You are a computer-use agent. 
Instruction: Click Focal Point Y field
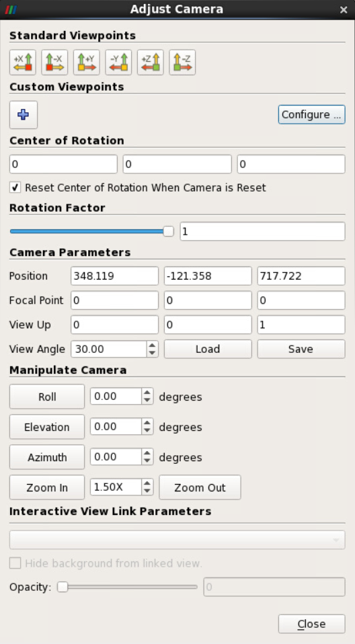[208, 300]
